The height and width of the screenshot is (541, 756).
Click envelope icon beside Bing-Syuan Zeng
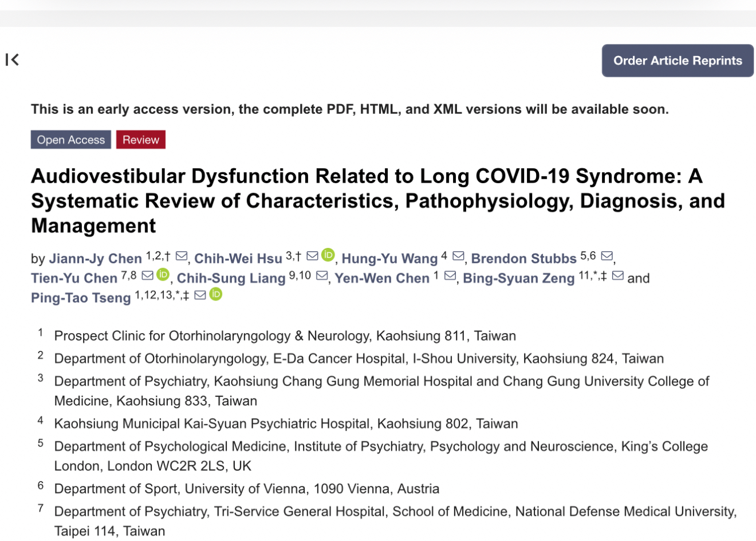[617, 275]
